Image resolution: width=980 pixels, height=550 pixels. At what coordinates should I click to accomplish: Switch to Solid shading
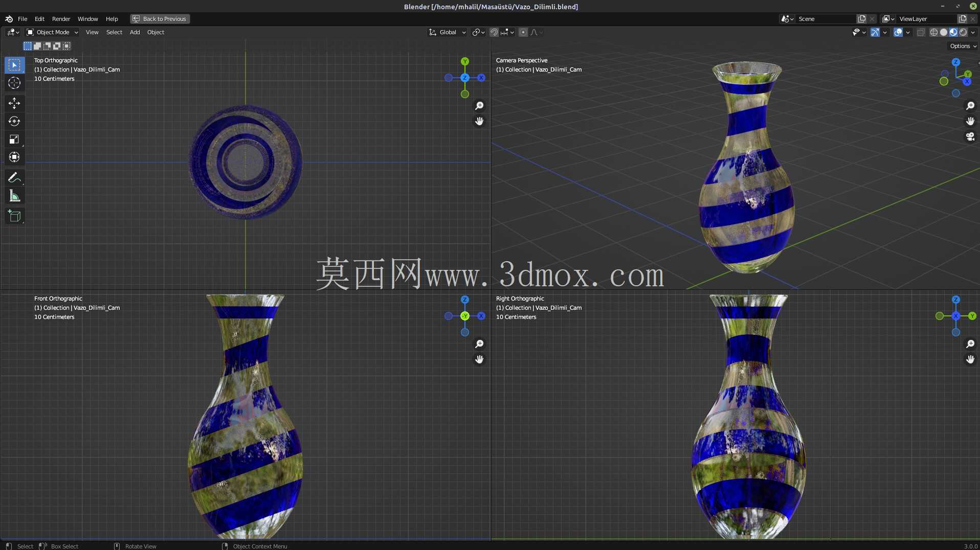click(944, 32)
